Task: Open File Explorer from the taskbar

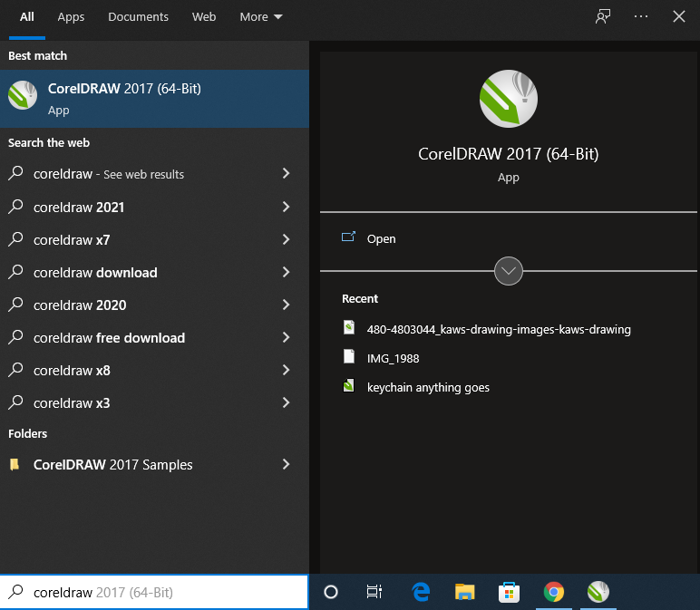Action: tap(465, 592)
